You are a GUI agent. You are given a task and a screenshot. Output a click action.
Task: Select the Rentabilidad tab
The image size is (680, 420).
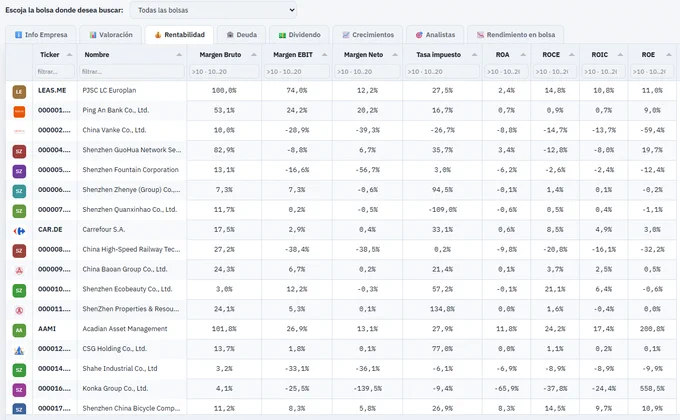[x=180, y=35]
